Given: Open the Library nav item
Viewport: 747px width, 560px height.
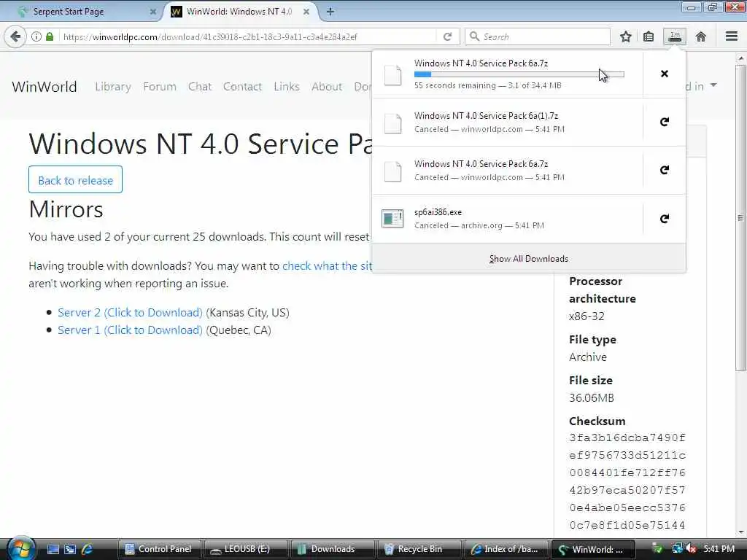Looking at the screenshot, I should click(x=113, y=87).
